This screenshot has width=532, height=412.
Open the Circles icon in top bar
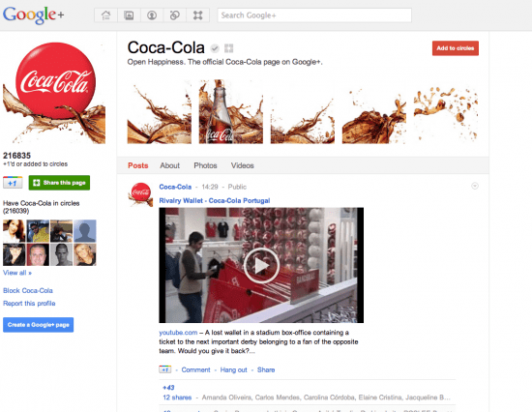click(175, 15)
